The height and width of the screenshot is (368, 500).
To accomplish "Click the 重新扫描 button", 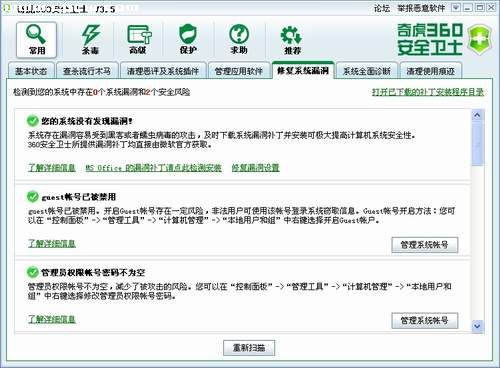I will tap(249, 348).
